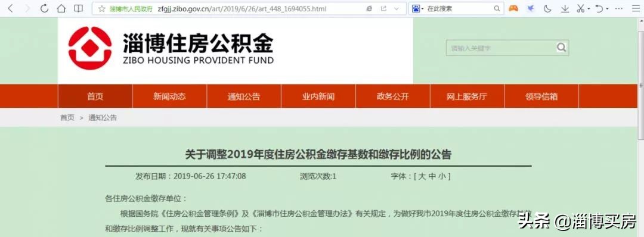The height and width of the screenshot is (237, 644).
Task: Click the site keyword search input
Action: (501, 48)
